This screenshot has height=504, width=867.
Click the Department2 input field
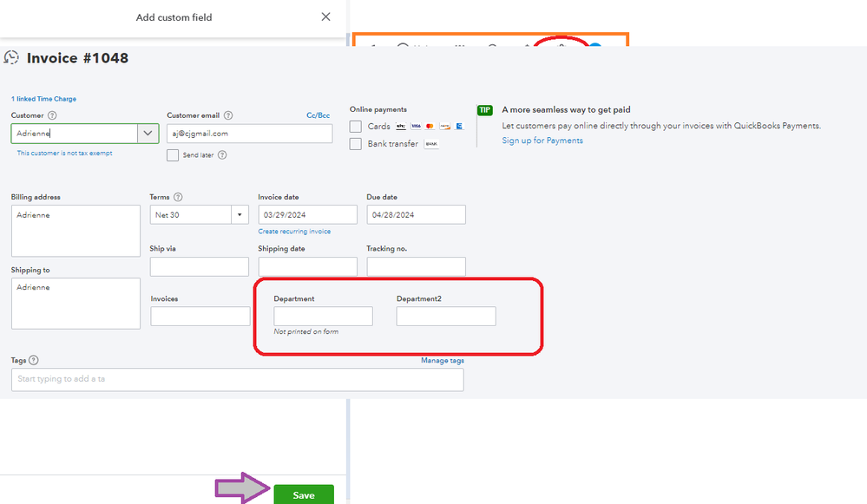click(446, 316)
